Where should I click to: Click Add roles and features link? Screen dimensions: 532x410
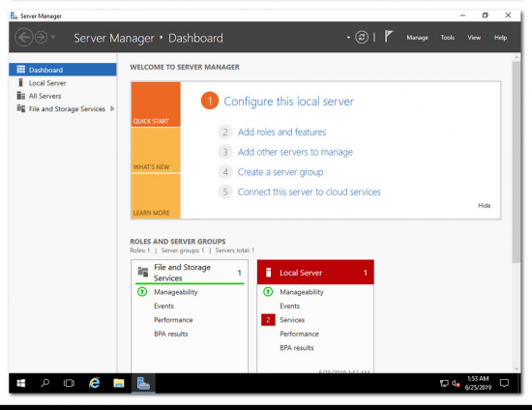click(281, 132)
